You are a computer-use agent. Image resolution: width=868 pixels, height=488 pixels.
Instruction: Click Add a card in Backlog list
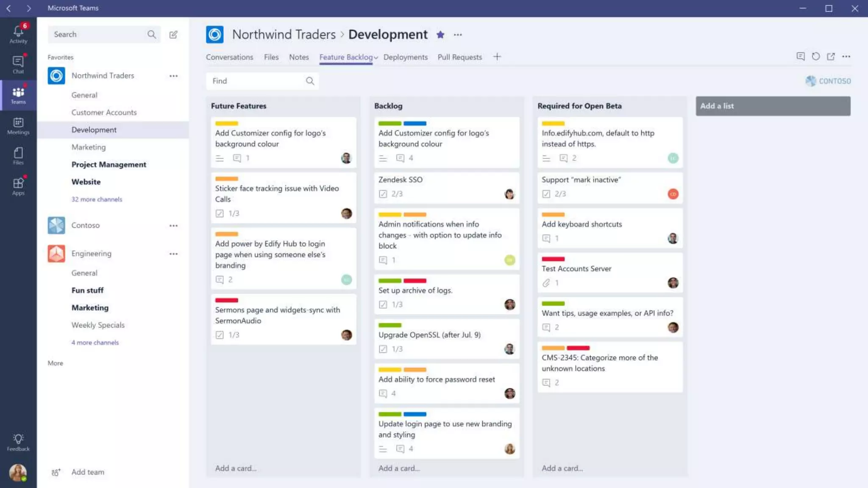[x=399, y=468]
